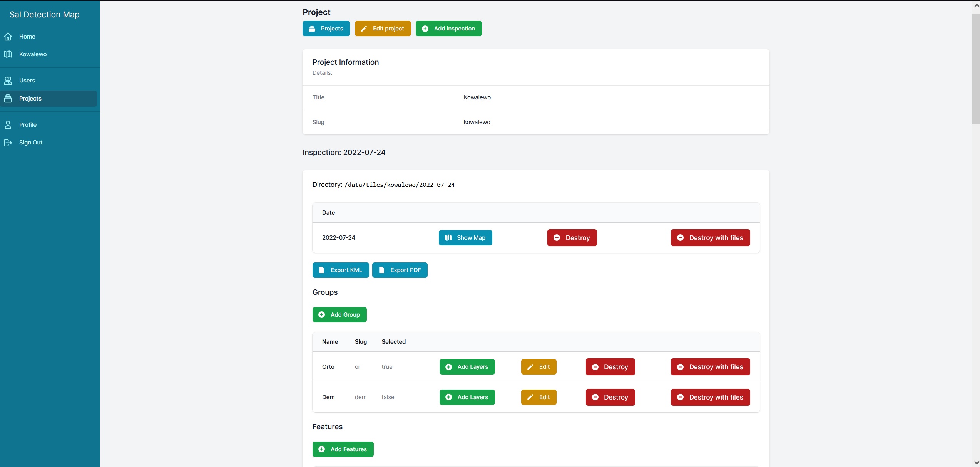The image size is (980, 467).
Task: Click the Add Group button label
Action: (x=345, y=315)
